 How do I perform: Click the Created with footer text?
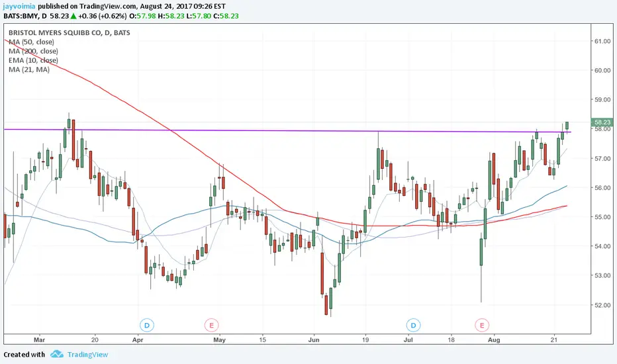24,355
